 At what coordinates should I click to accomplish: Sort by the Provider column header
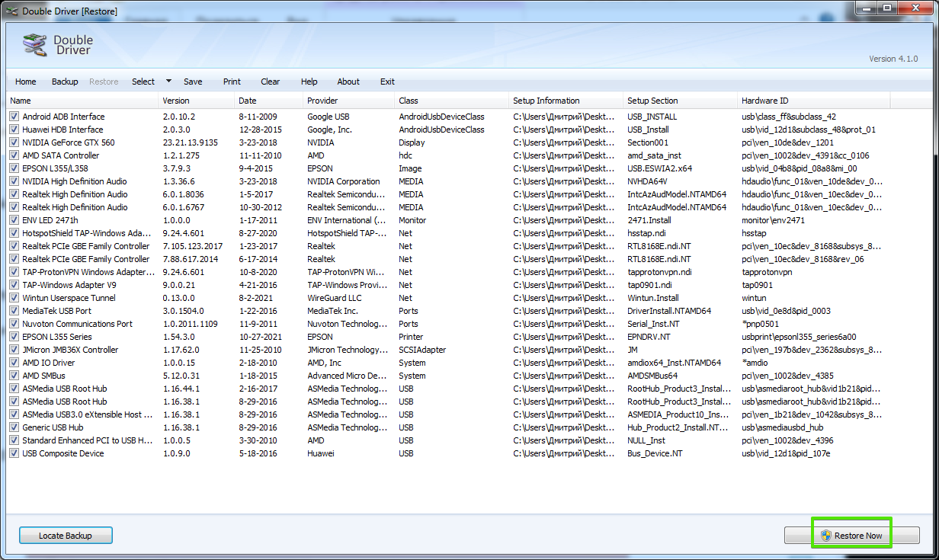coord(349,101)
